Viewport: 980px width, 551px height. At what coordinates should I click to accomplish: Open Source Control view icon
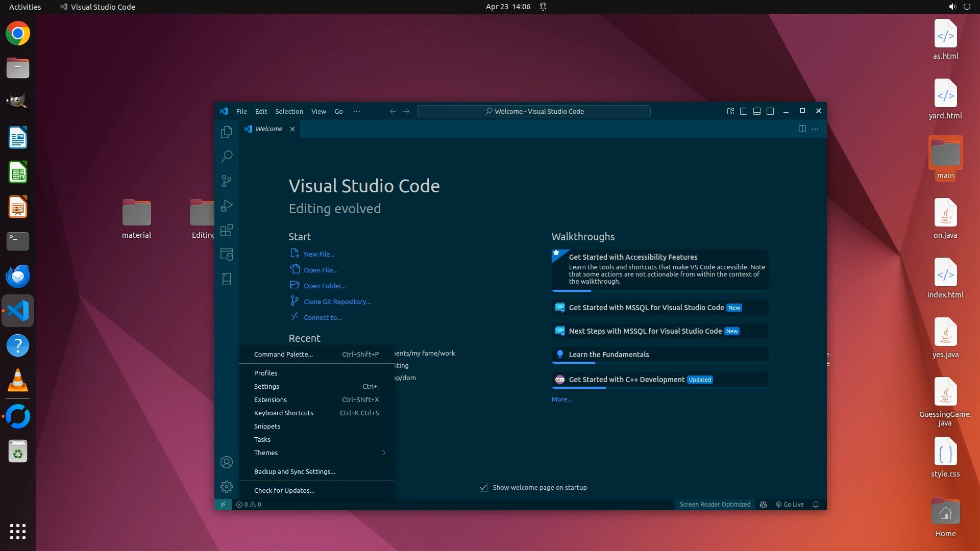(x=227, y=181)
